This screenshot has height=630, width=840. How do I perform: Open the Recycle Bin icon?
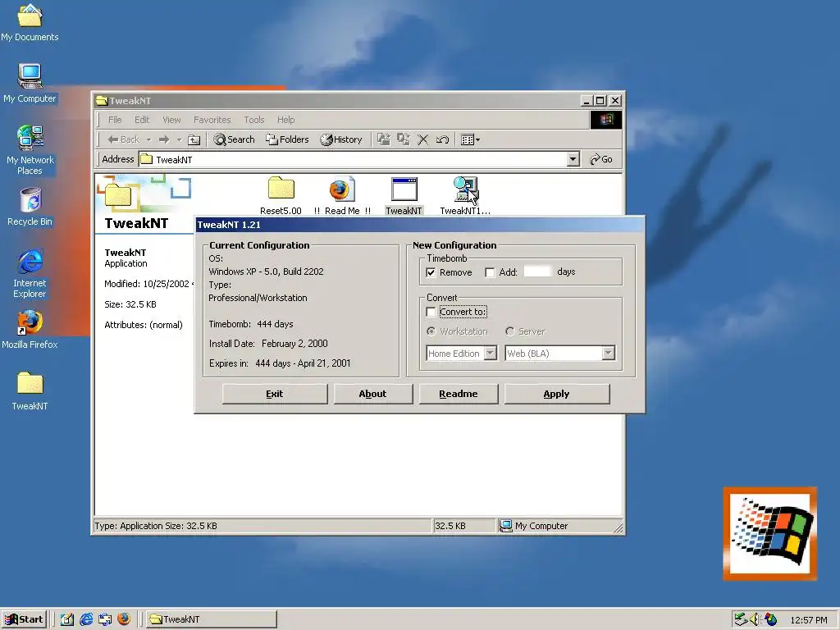[x=30, y=208]
